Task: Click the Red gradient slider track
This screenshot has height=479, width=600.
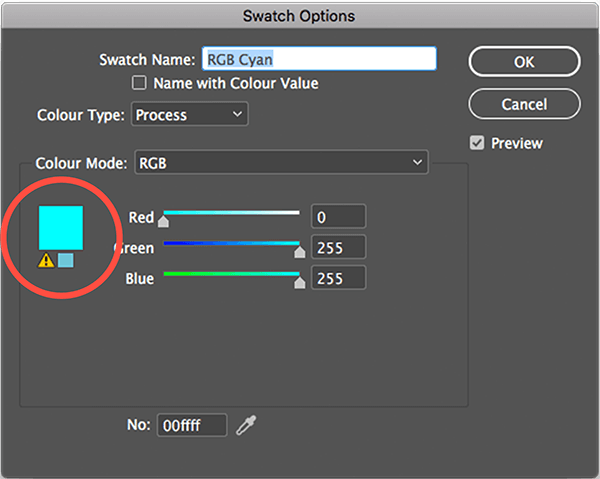Action: point(232,213)
